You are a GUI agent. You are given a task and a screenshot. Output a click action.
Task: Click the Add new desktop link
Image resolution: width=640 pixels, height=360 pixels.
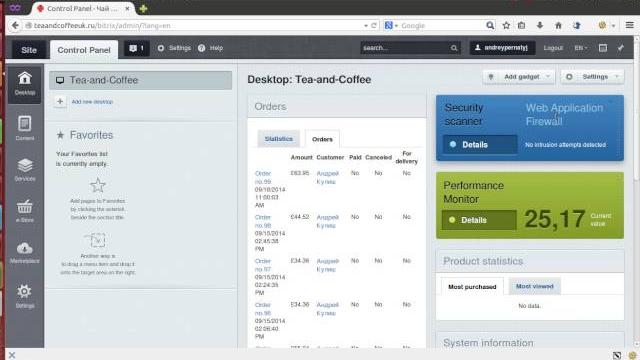coord(92,102)
